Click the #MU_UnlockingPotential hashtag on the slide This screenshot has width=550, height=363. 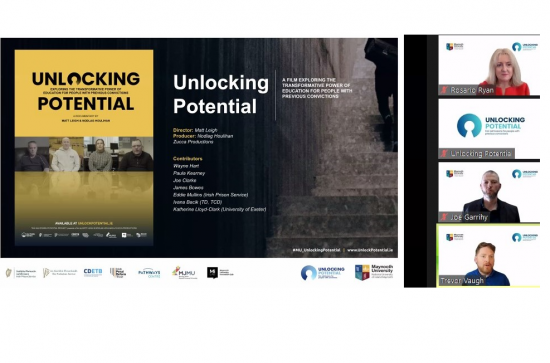pyautogui.click(x=316, y=250)
